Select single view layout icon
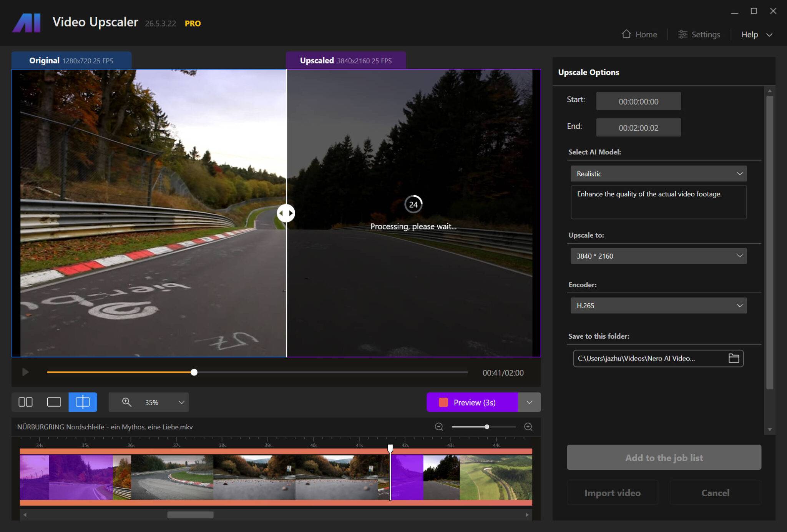This screenshot has height=532, width=787. coord(54,402)
